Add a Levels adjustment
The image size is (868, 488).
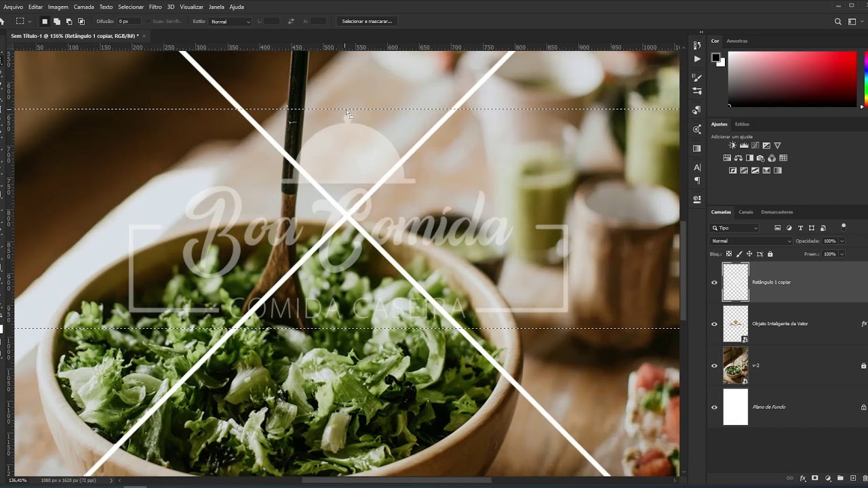(x=744, y=146)
